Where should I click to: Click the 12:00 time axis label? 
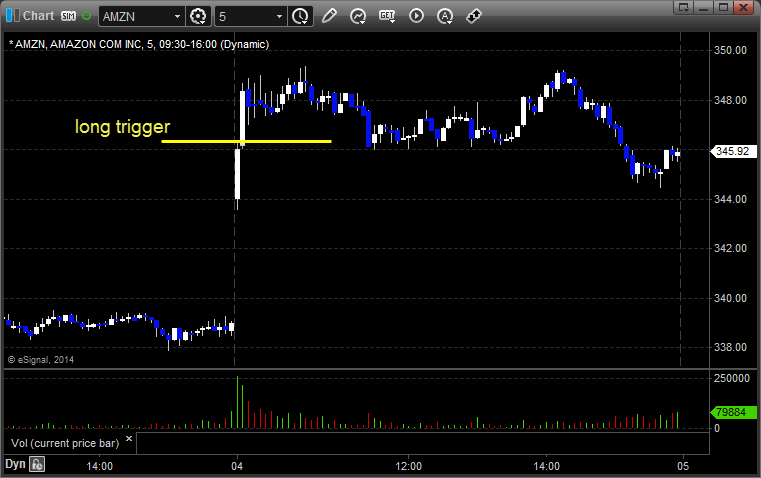[x=409, y=466]
